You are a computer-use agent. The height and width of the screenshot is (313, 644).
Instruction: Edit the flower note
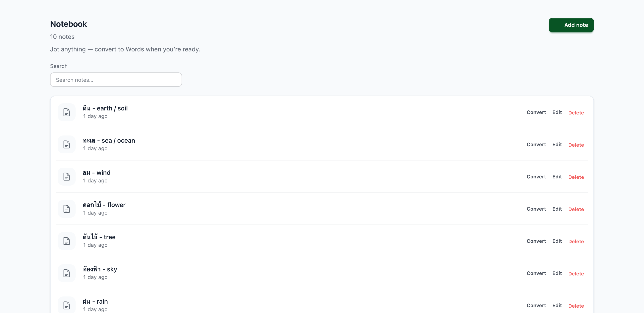tap(557, 209)
